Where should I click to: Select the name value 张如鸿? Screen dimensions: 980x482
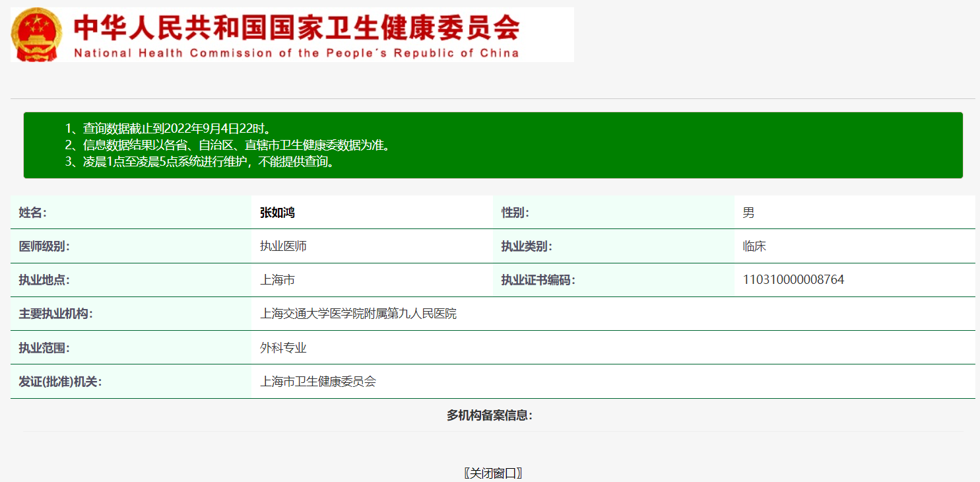[x=277, y=213]
